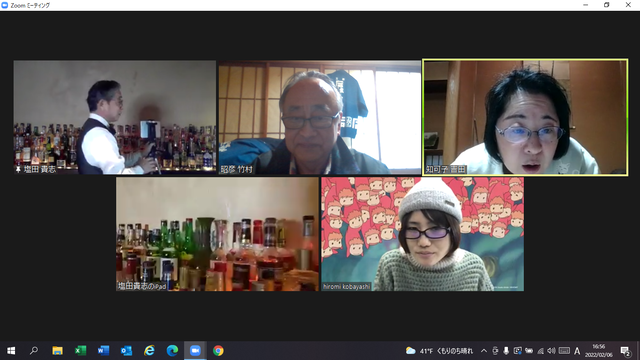This screenshot has height=360, width=640.
Task: Select 昭彦 竹村 video tile
Action: pos(320,118)
